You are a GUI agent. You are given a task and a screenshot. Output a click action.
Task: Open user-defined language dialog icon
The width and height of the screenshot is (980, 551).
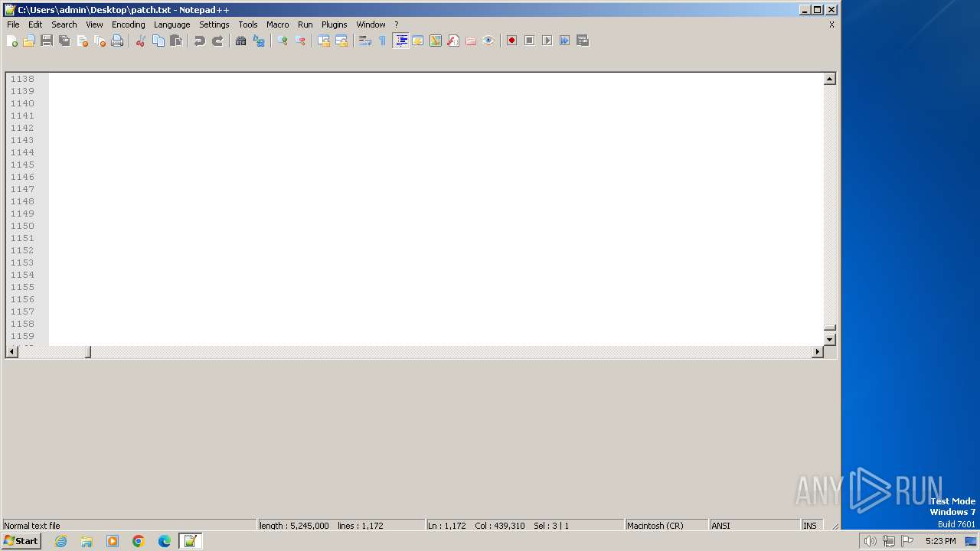click(x=418, y=41)
